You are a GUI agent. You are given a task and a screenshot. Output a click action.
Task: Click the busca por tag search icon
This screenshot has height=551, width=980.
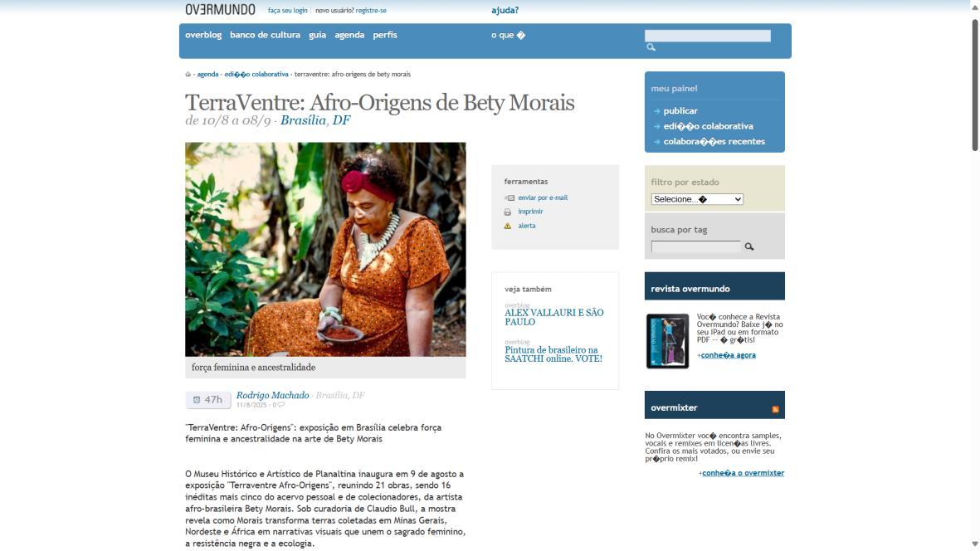(748, 246)
